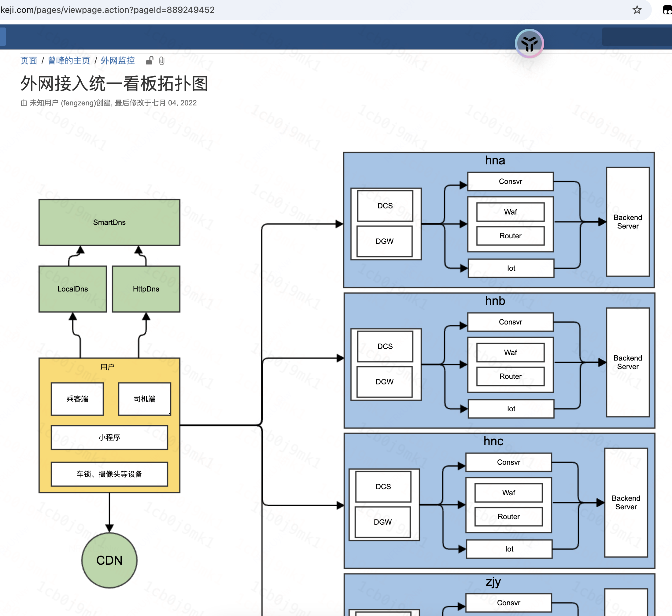Click the dark search box in header
672x616 pixels.
637,37
